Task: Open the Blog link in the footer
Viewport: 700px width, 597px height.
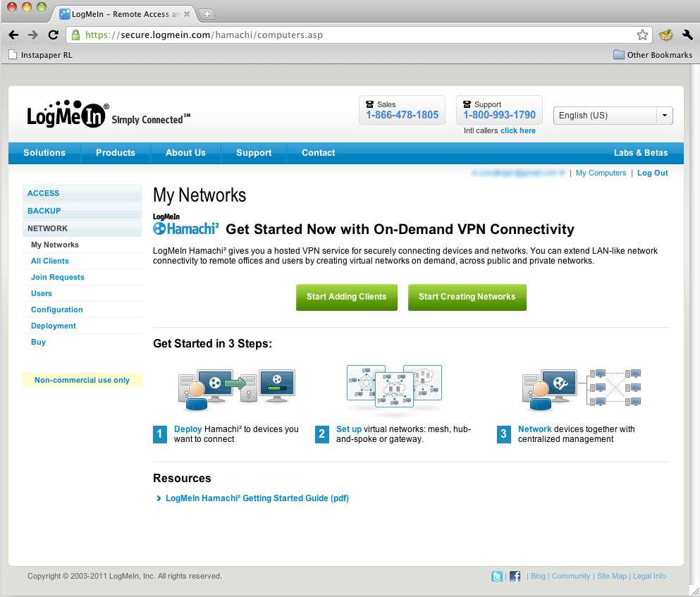Action: [538, 577]
